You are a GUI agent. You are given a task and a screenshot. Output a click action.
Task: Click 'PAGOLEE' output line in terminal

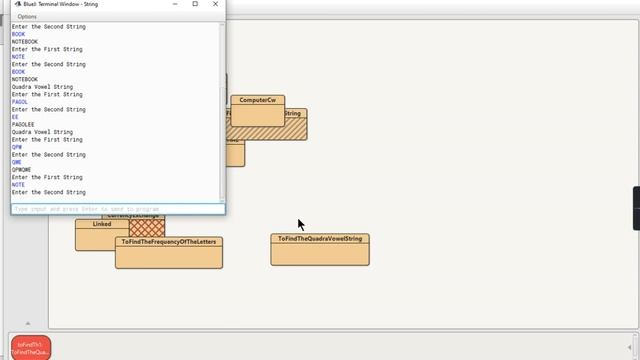[23, 124]
